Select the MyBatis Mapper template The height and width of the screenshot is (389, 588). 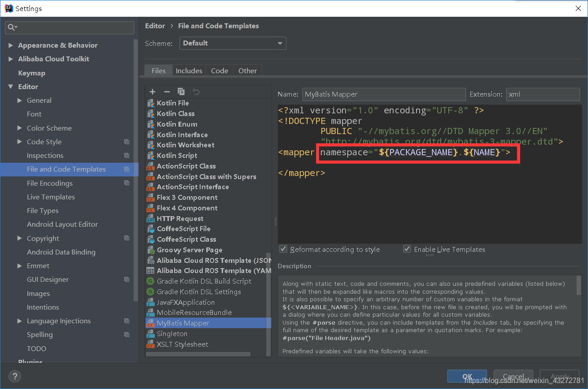click(x=208, y=323)
